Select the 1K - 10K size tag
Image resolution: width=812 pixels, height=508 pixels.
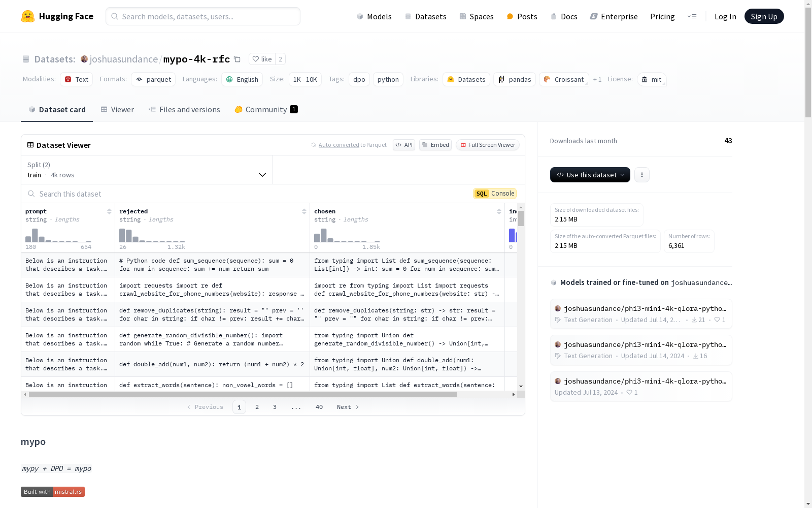pyautogui.click(x=305, y=79)
